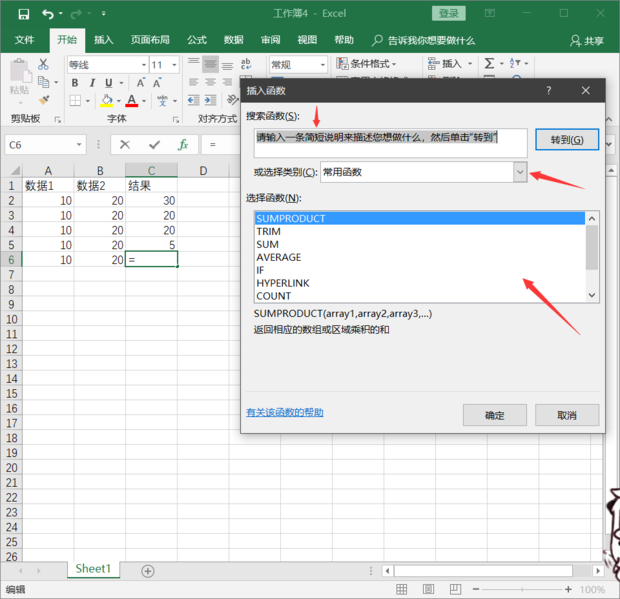Toggle Bold formatting
The image size is (620, 599).
[x=75, y=83]
